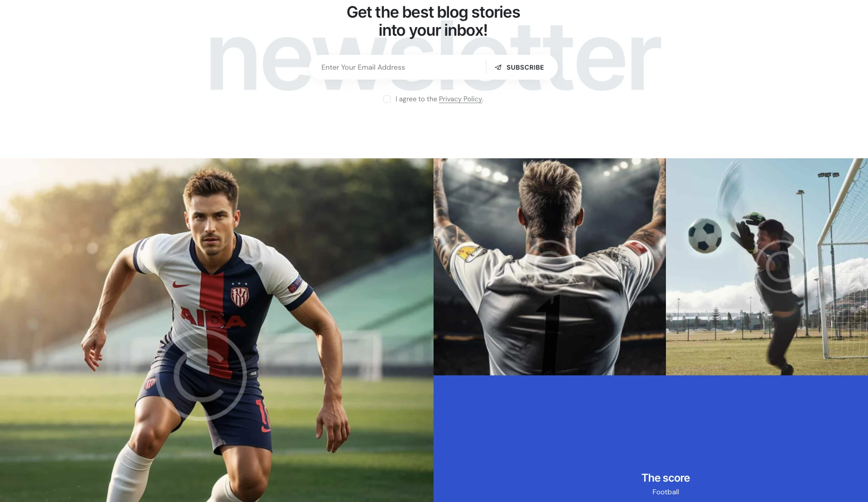This screenshot has height=502, width=868.
Task: Focus the Enter Your Email Address field
Action: point(398,67)
